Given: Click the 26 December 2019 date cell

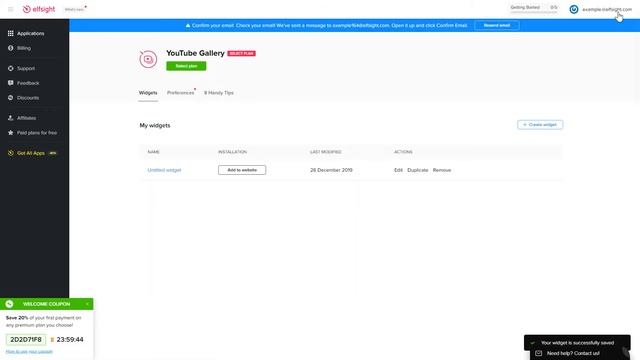Looking at the screenshot, I should (331, 170).
